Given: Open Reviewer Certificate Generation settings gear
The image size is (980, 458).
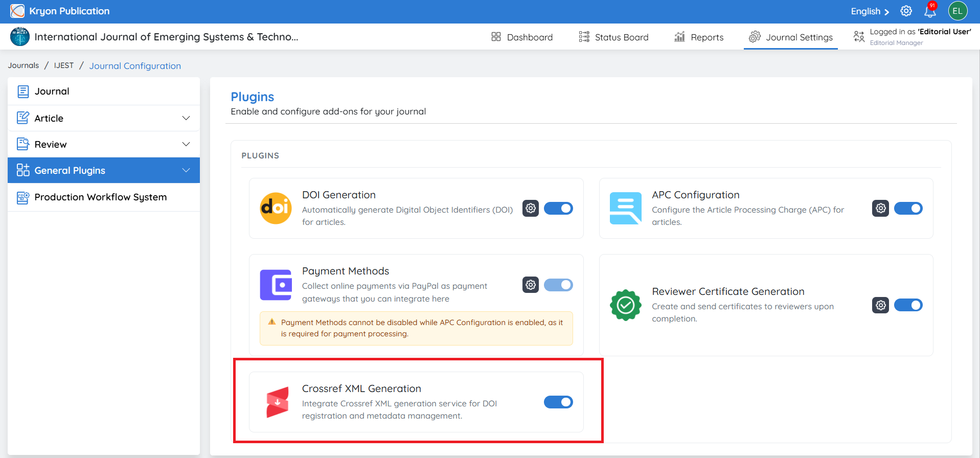Looking at the screenshot, I should click(880, 305).
